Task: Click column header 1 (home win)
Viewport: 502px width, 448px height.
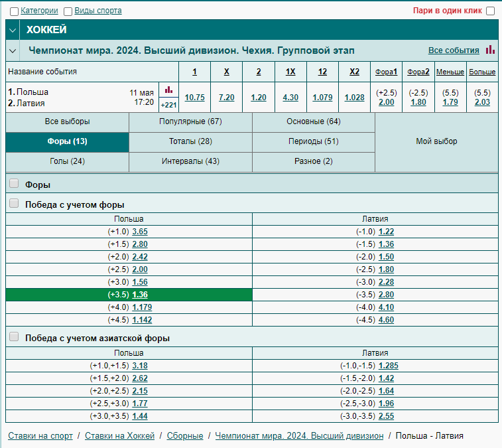Action: (x=195, y=72)
